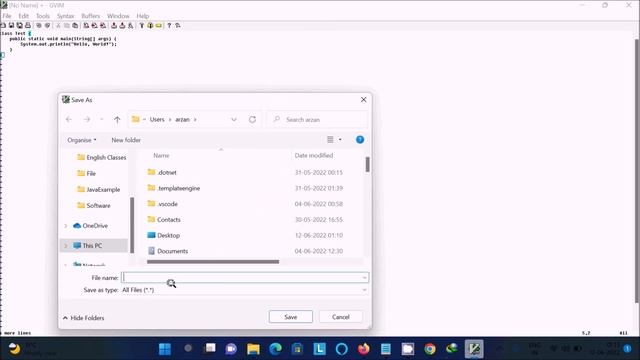Open the Save as type dropdown
Screen dimensions: 640x360
click(364, 290)
